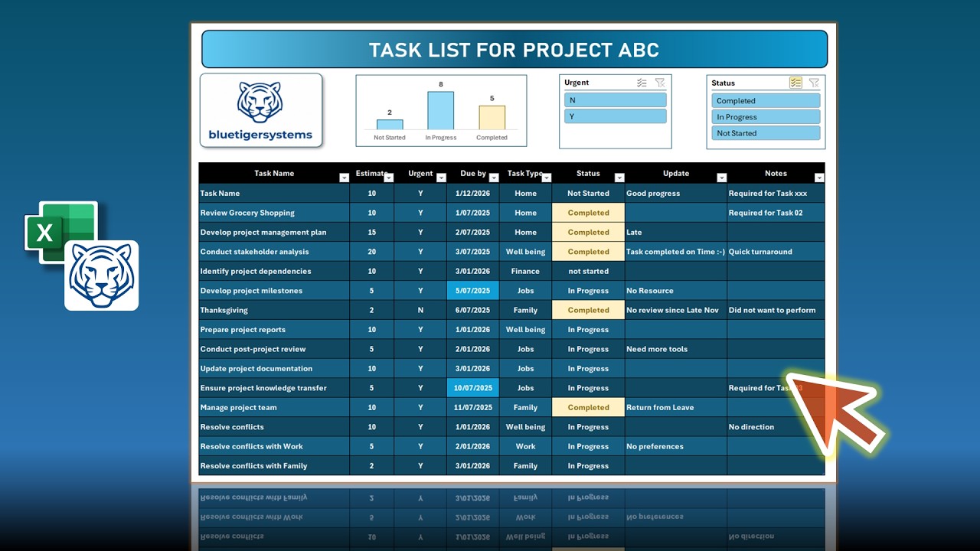The image size is (980, 551).
Task: Select the Resolve conflicts with Work cell
Action: click(274, 446)
